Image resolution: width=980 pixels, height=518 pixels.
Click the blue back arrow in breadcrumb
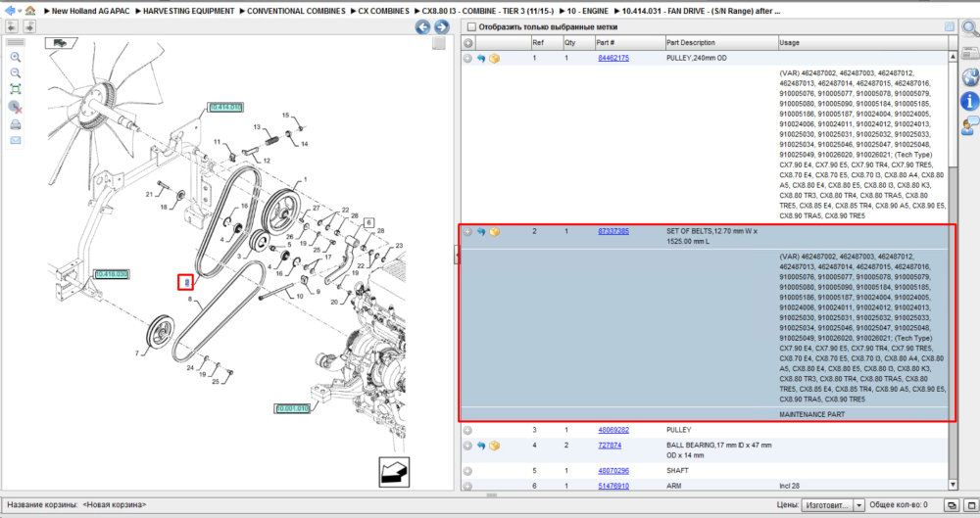pyautogui.click(x=9, y=11)
